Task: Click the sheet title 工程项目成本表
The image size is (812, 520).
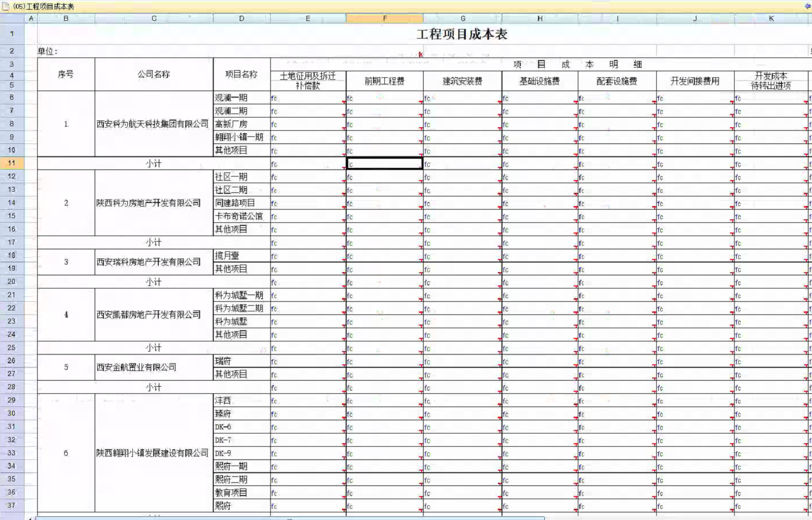Action: tap(462, 34)
